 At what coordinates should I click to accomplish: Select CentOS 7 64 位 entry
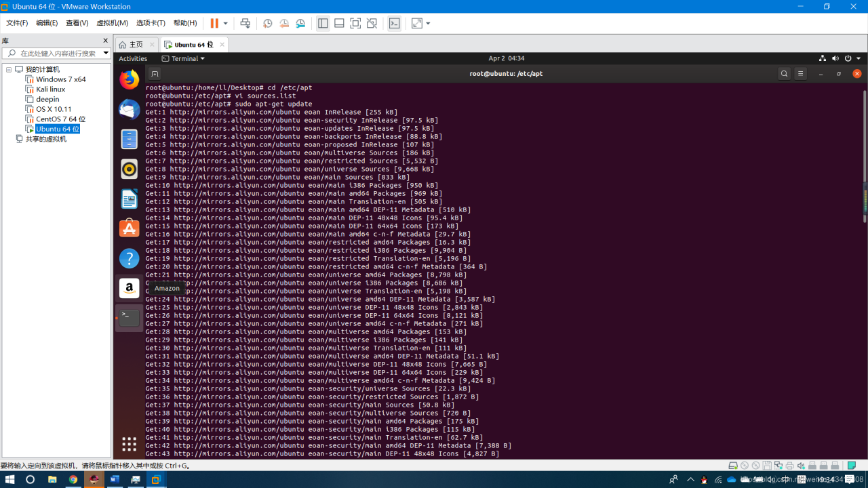pos(61,119)
